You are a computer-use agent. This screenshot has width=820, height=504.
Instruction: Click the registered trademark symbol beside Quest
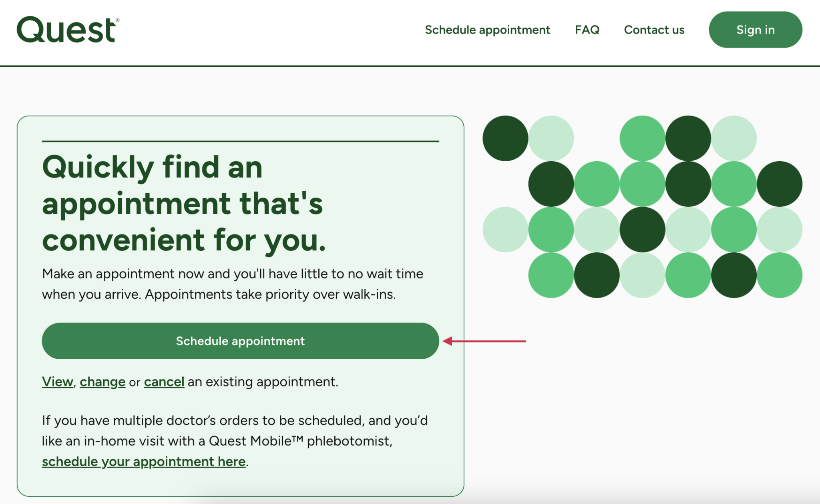(x=117, y=20)
